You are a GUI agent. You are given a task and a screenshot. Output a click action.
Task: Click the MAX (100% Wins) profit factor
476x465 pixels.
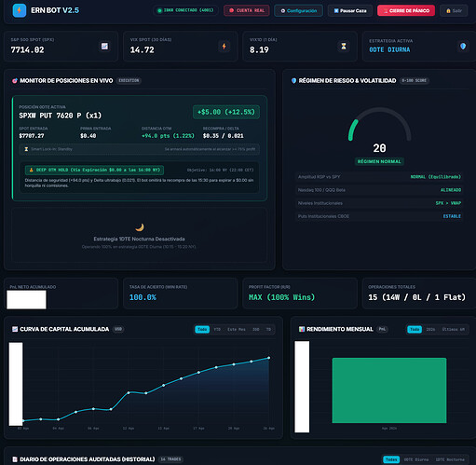pos(281,297)
